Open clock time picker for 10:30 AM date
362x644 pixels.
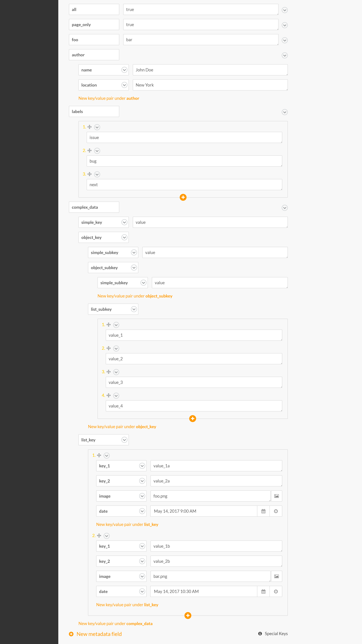click(x=276, y=592)
